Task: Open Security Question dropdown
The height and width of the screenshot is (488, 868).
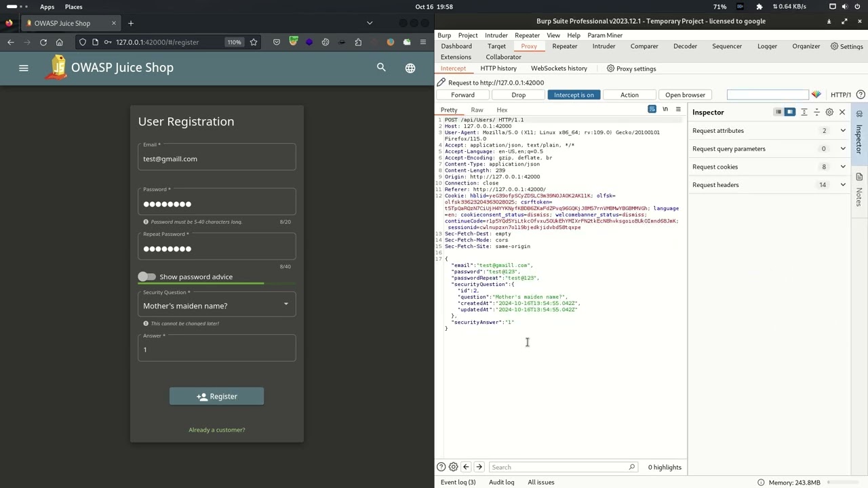Action: [x=217, y=303]
